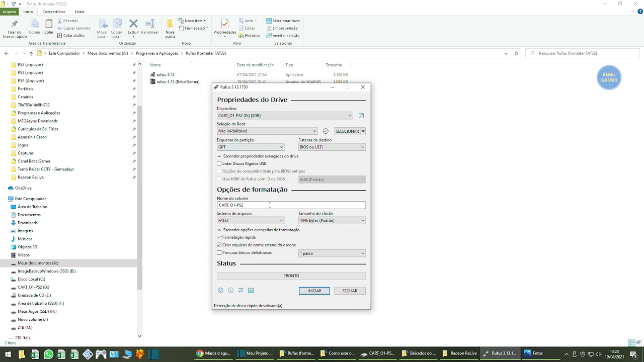Click the Rufus language globe icon
This screenshot has width=644, height=362.
point(220,291)
